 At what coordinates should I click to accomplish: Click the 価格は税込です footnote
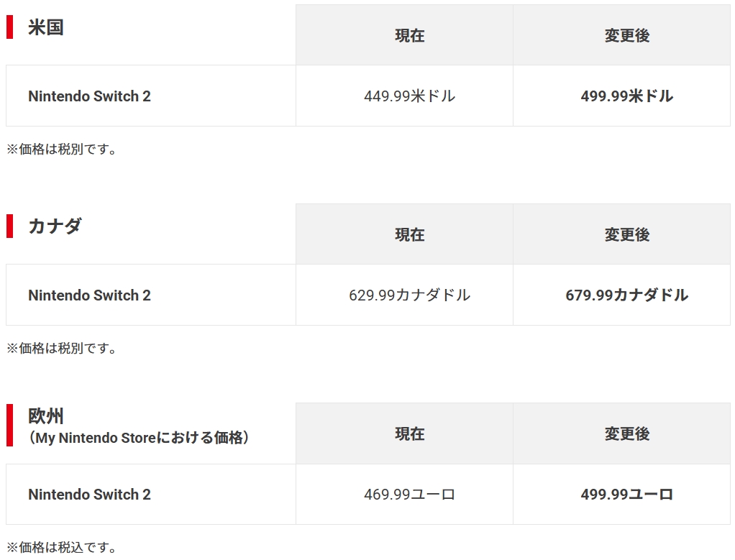61,547
